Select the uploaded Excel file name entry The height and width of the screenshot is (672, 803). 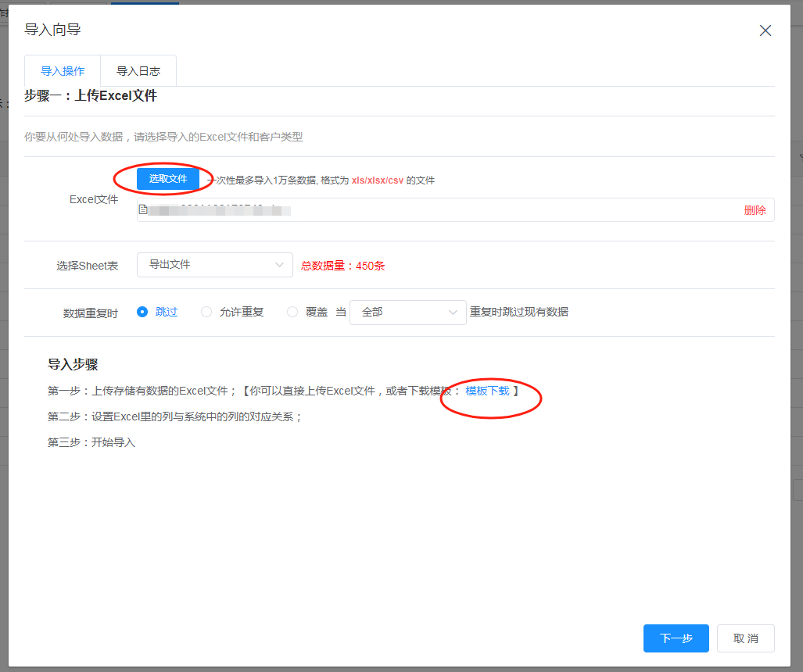(x=219, y=209)
